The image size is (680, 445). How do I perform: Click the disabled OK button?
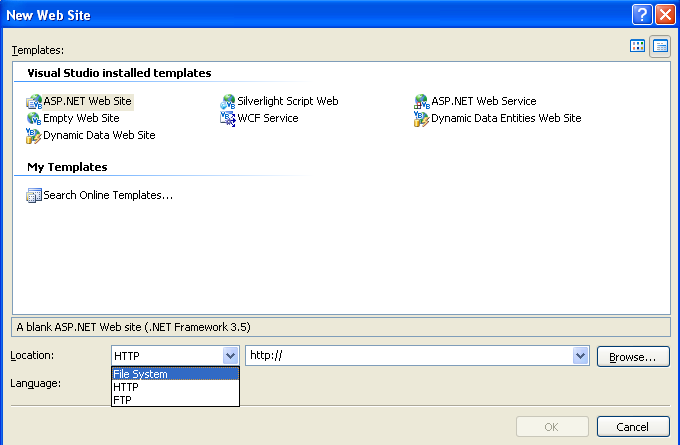tap(552, 427)
